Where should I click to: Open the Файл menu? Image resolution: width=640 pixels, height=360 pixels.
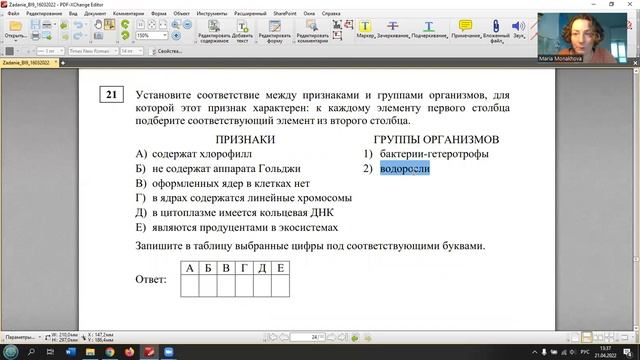pyautogui.click(x=13, y=13)
